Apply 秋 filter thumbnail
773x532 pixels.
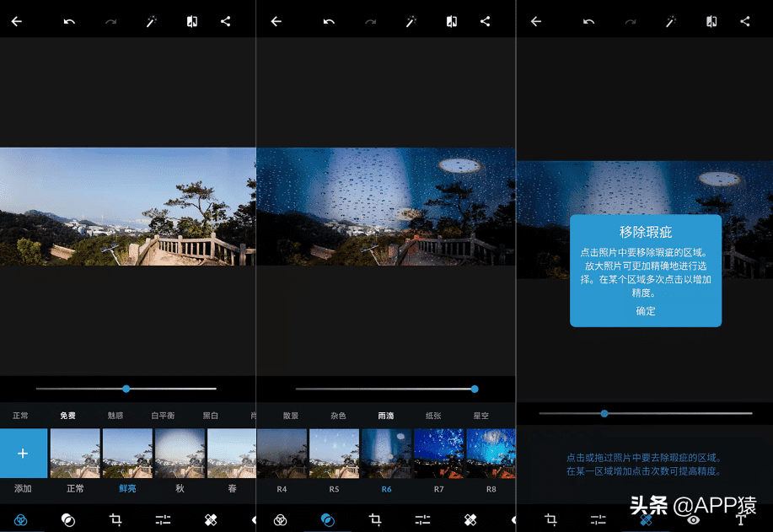point(180,453)
